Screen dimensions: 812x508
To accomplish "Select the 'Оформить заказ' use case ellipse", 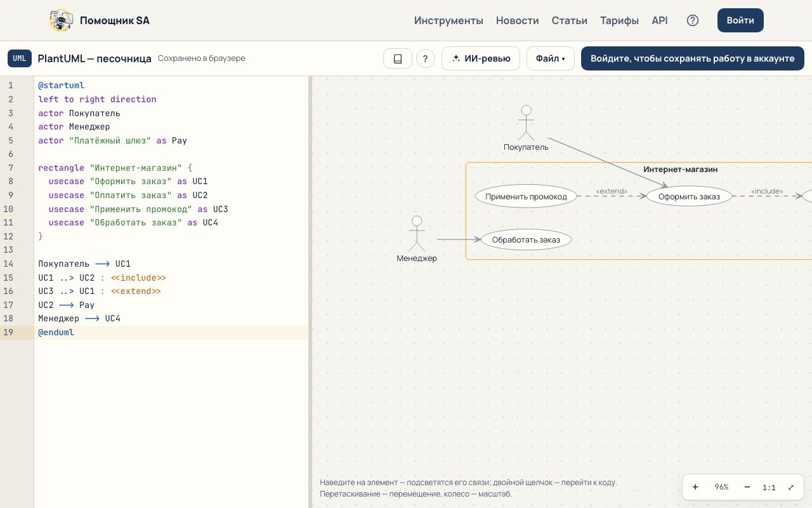I will tap(689, 196).
